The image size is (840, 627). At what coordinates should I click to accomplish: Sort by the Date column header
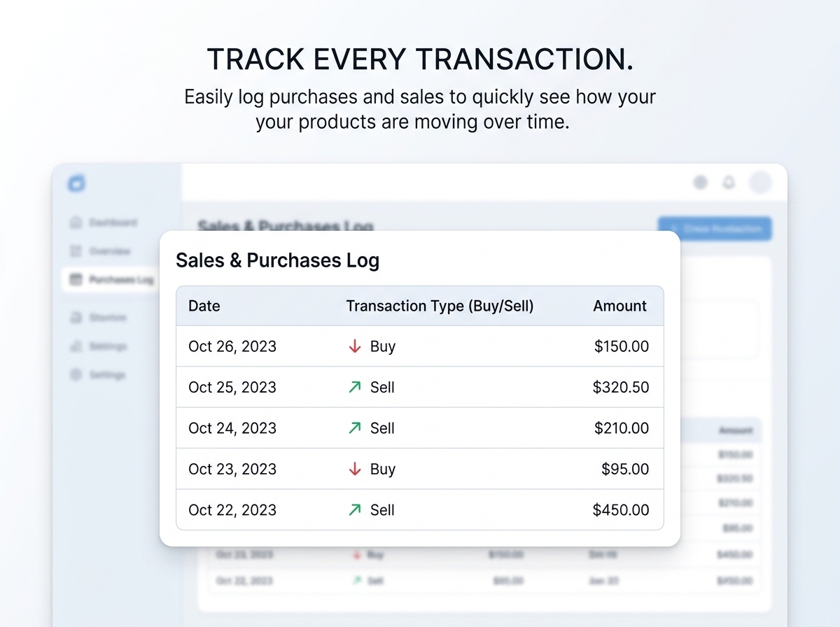click(204, 306)
